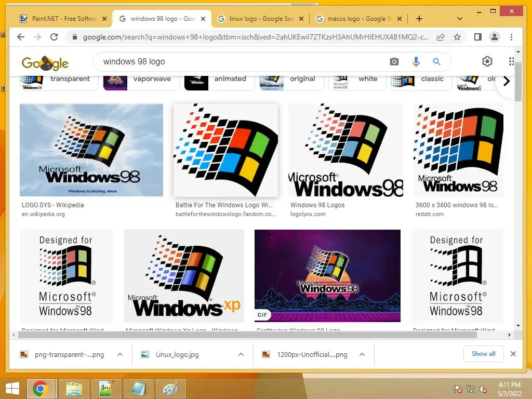532x399 pixels.
Task: Close the linux logo tab
Action: coord(301,19)
